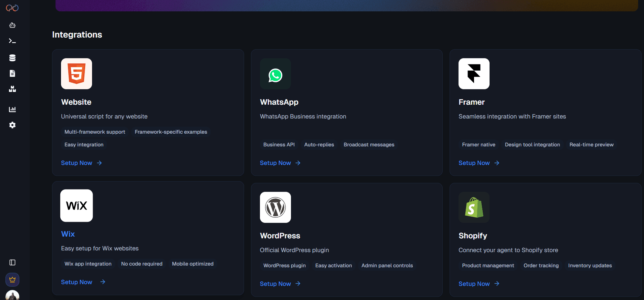Click the Framer native tag
Viewport: 644px width, 300px height.
click(x=479, y=145)
